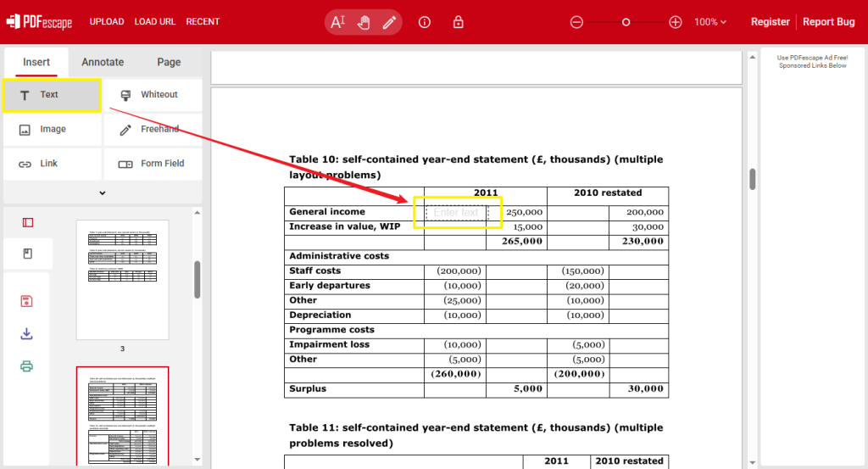Click the download PDF icon
868x469 pixels.
point(26,334)
